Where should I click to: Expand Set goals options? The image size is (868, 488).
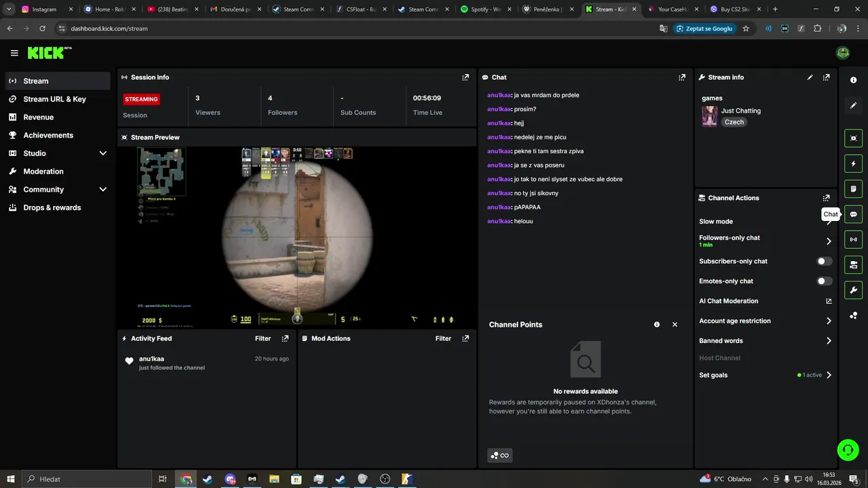(x=829, y=375)
